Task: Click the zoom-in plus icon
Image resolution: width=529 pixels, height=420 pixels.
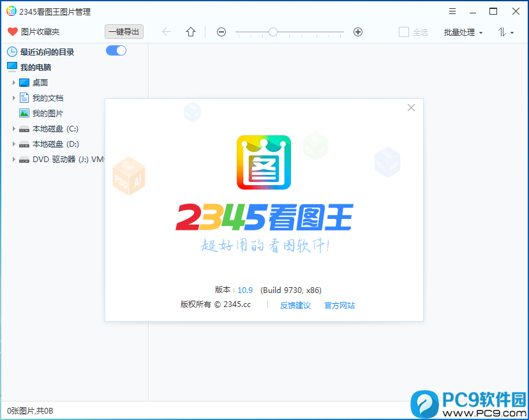Action: [358, 31]
